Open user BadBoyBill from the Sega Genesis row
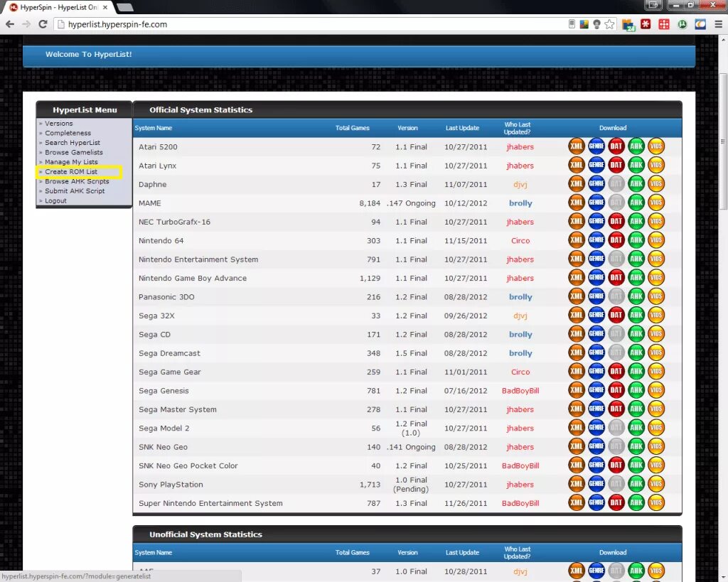 pyautogui.click(x=520, y=391)
